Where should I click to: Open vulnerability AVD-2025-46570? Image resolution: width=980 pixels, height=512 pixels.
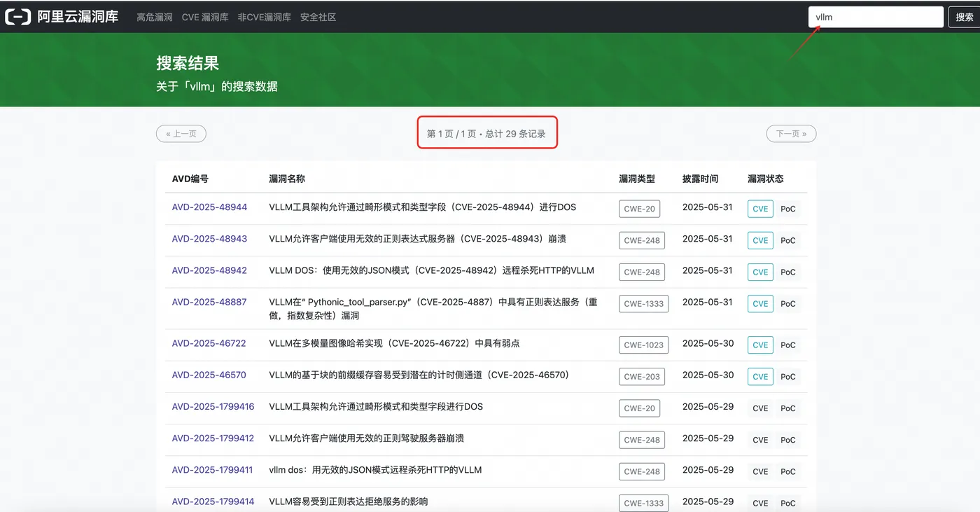point(209,375)
